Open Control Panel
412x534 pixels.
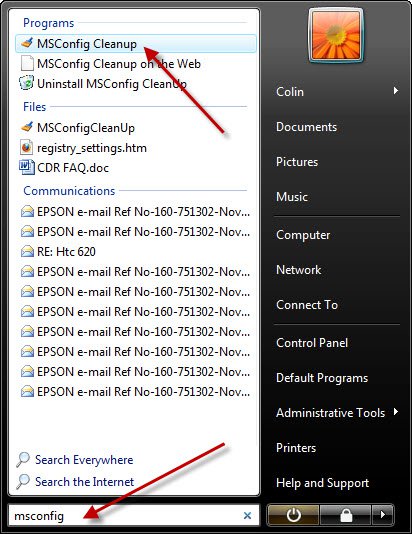pos(312,343)
